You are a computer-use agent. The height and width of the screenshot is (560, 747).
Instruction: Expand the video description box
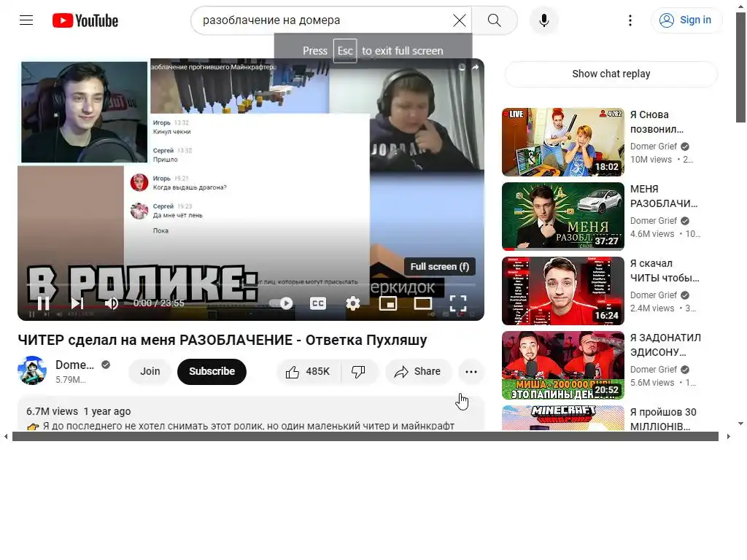pyautogui.click(x=251, y=413)
